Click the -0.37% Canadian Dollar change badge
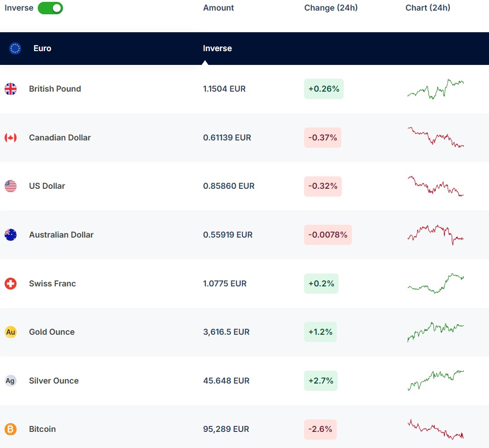 [x=322, y=138]
